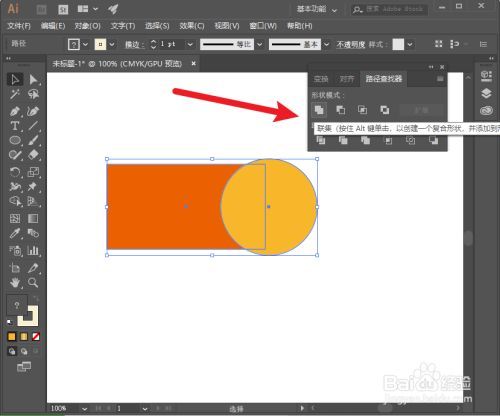
Task: Click the 不透明度 opacity link
Action: pos(351,44)
